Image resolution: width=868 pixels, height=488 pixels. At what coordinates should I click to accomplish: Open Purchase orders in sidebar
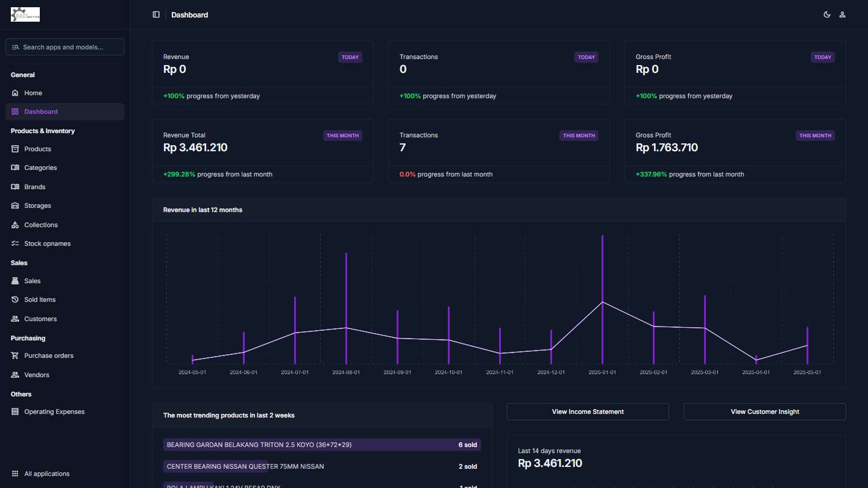(x=65, y=355)
